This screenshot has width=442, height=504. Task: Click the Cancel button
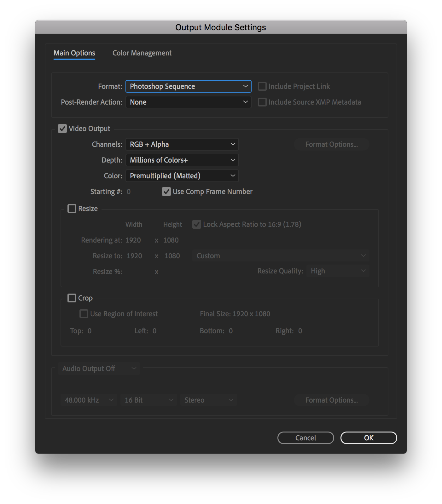[305, 438]
